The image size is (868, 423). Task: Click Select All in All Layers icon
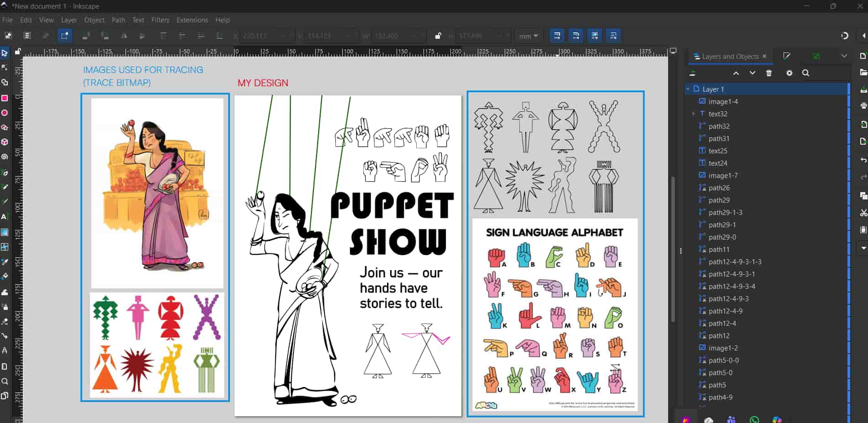click(x=27, y=36)
